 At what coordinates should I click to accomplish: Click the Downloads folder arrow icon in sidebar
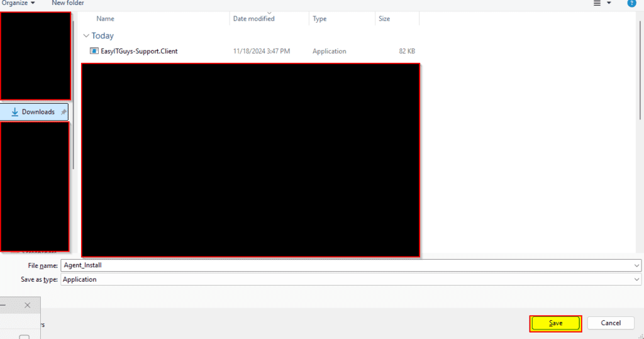pos(14,112)
